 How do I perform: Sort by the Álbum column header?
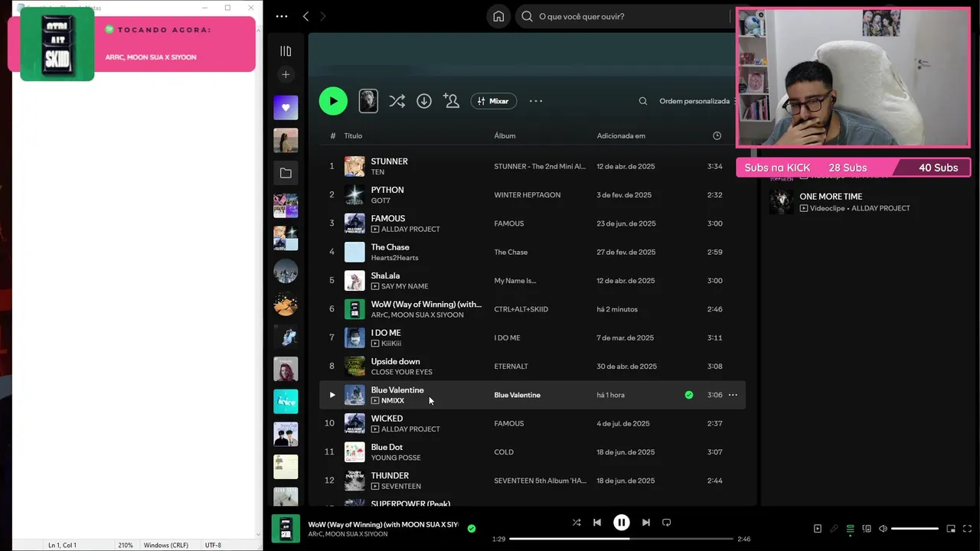click(x=505, y=135)
